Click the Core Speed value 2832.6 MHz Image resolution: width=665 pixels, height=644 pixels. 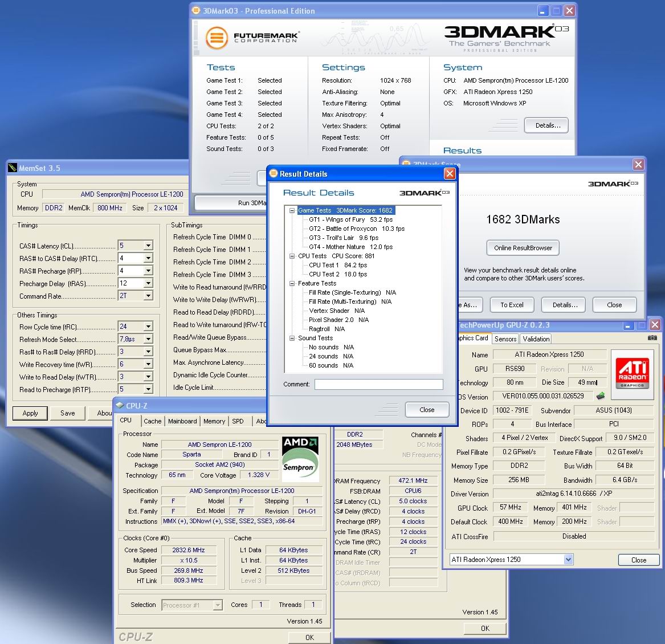(x=188, y=550)
